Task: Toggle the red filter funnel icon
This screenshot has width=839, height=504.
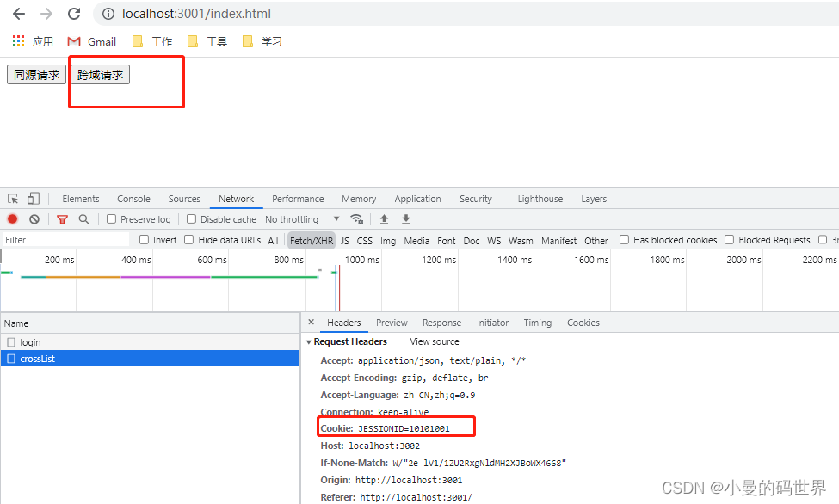Action: [62, 219]
